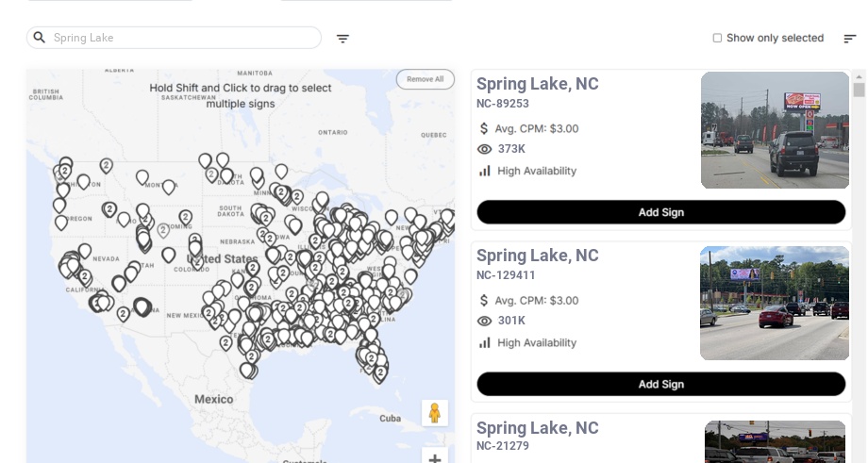Open the NC-129411 billboard photo thumbnail
The height and width of the screenshot is (463, 868).
pyautogui.click(x=775, y=303)
